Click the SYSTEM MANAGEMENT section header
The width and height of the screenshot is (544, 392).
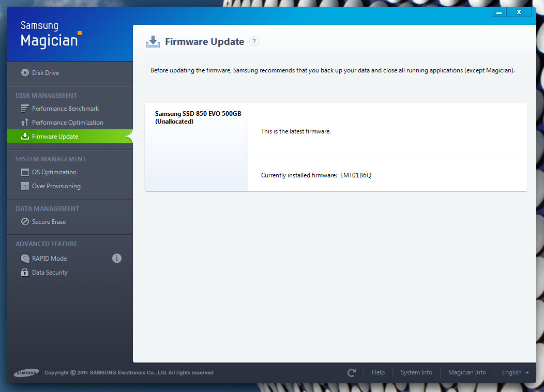point(51,159)
